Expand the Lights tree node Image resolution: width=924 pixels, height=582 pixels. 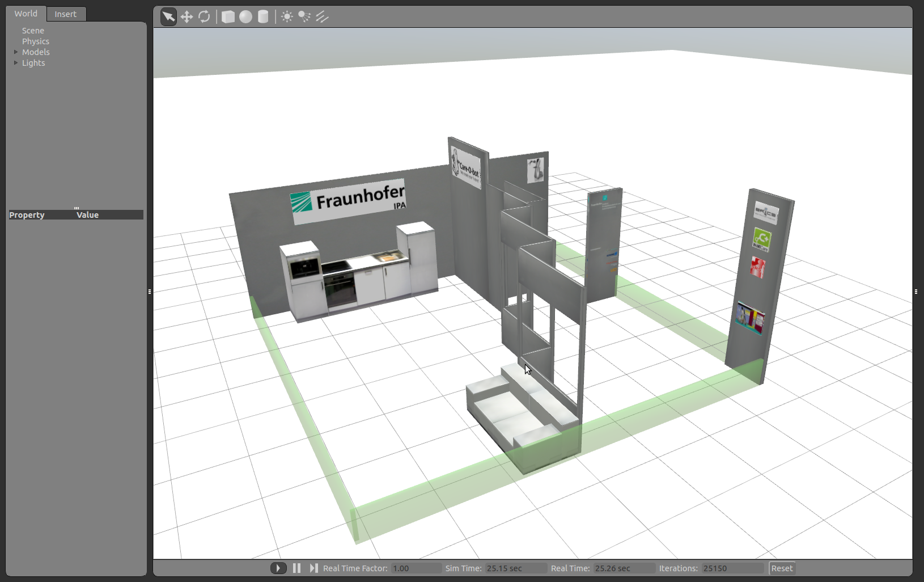16,63
